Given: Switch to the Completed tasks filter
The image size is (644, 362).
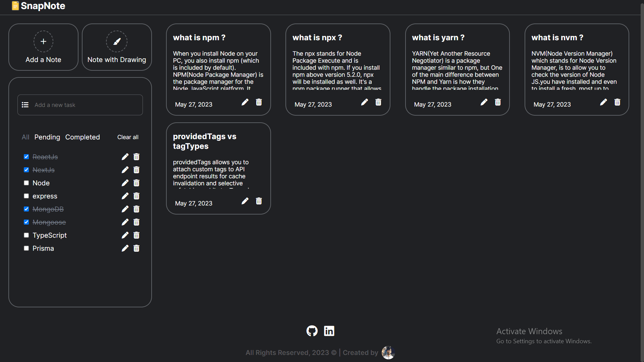Looking at the screenshot, I should coord(83,137).
